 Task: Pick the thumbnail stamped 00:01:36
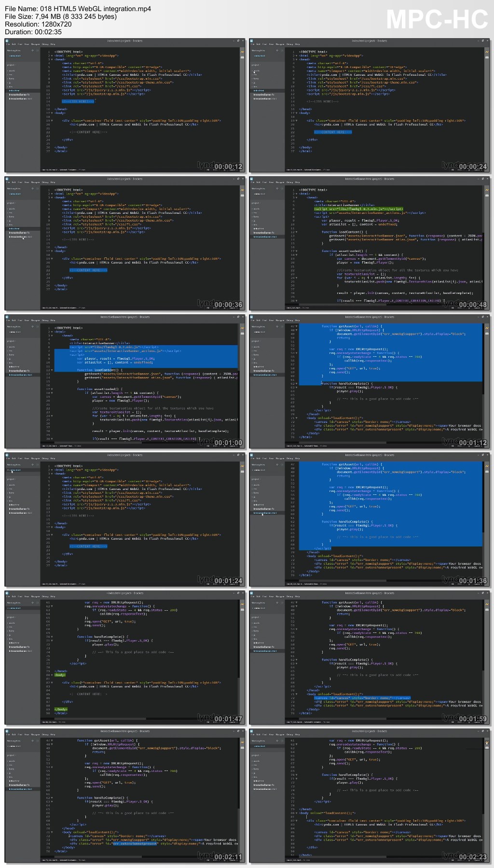[x=370, y=519]
